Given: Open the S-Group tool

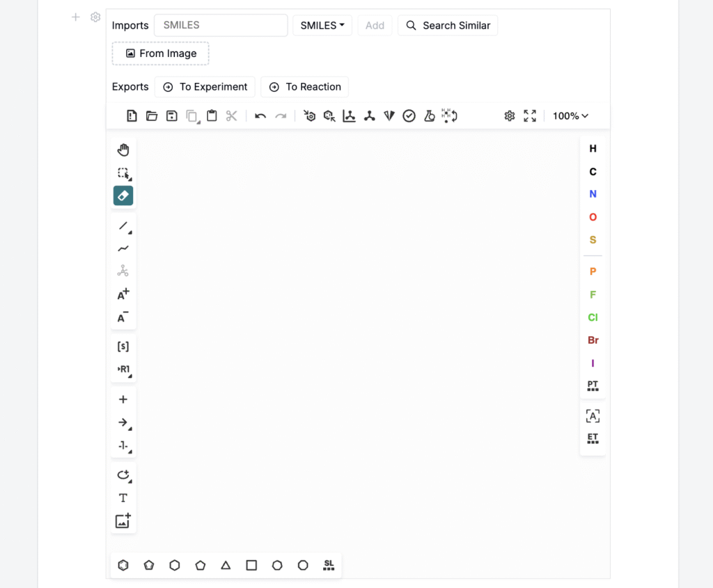Looking at the screenshot, I should coord(123,347).
